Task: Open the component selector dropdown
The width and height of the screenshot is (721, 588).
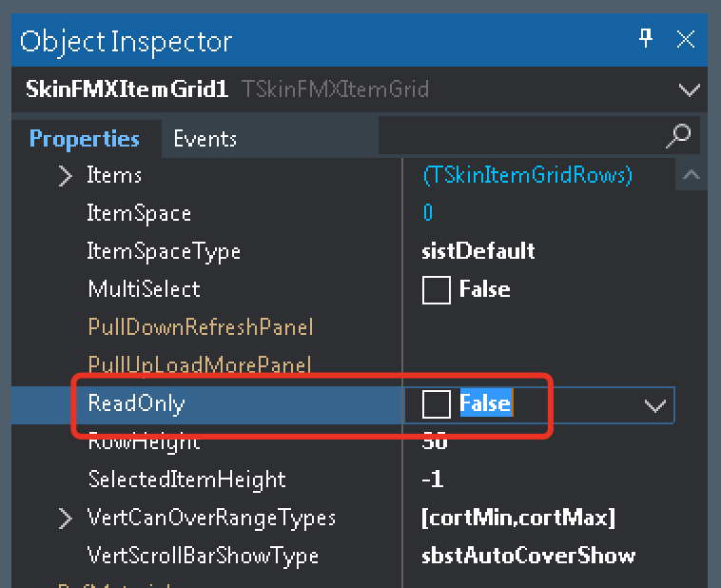Action: pos(689,90)
